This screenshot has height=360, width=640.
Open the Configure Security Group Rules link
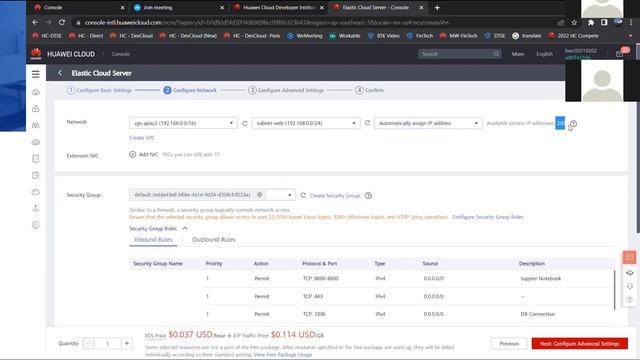pos(487,217)
